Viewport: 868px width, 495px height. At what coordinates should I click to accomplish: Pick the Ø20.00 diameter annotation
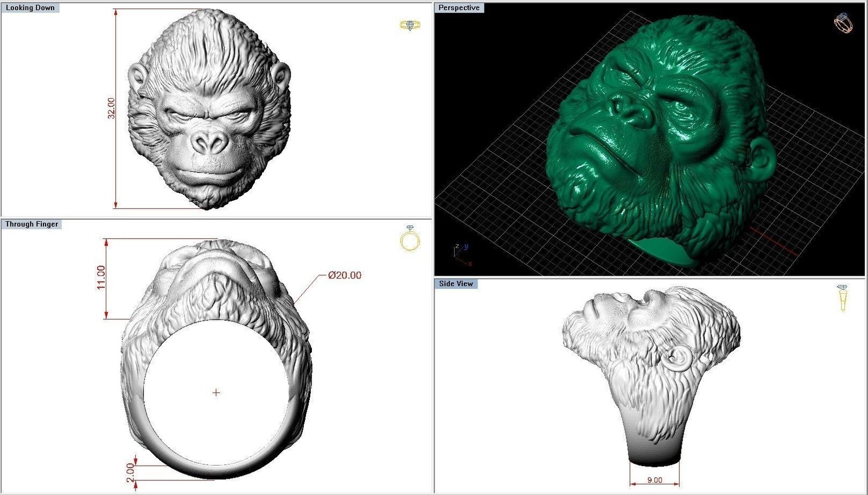(344, 275)
